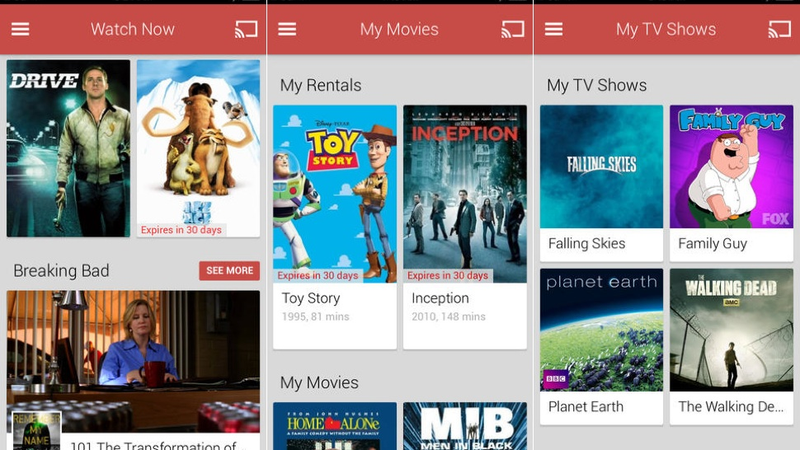Click the 'My TV Shows' header title

pos(666,30)
